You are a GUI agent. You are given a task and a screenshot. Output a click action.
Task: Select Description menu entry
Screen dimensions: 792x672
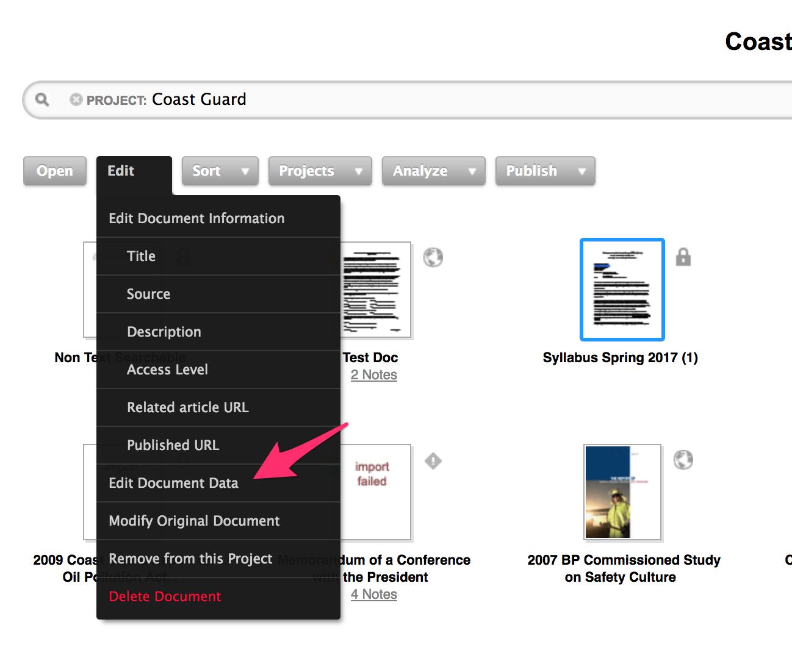click(218, 332)
